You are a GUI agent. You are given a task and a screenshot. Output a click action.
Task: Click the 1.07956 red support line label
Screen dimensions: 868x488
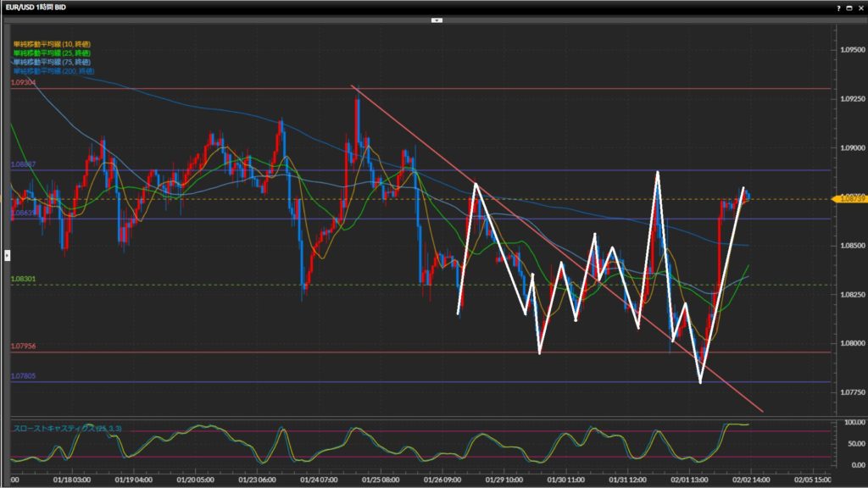coord(23,347)
